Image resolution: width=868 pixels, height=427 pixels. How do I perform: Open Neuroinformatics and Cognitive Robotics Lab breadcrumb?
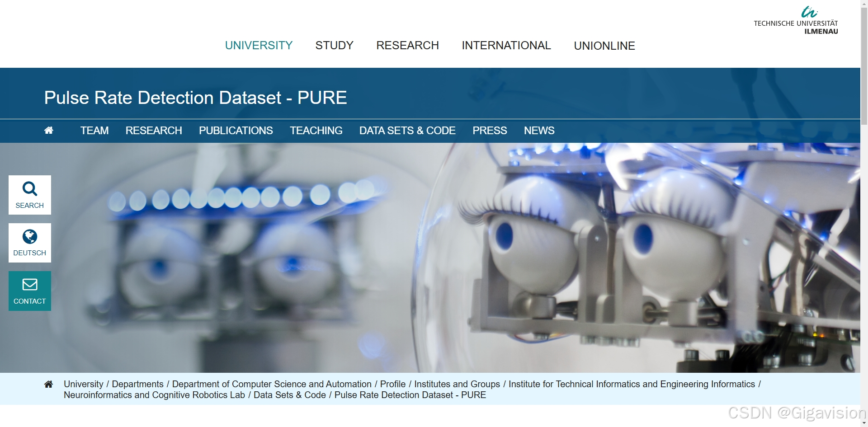click(154, 395)
